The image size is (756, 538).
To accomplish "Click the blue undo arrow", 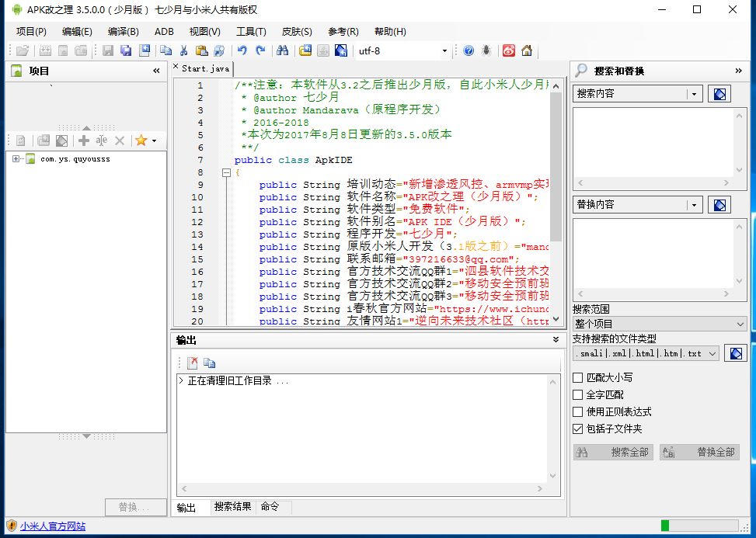I will 242,50.
